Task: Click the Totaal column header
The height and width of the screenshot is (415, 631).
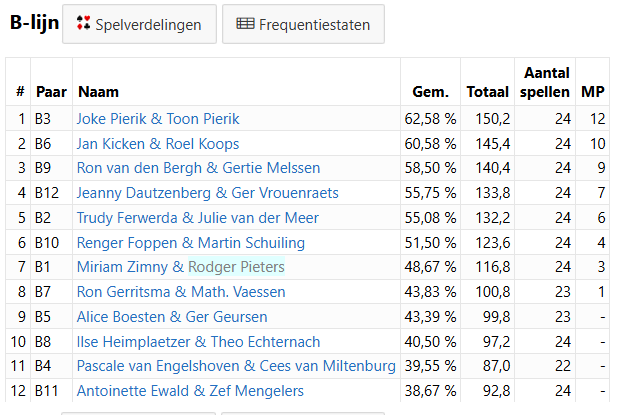Action: coord(488,92)
